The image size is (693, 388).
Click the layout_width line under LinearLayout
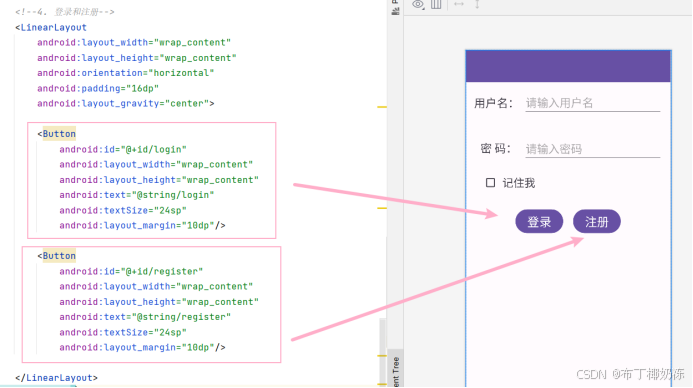click(134, 43)
